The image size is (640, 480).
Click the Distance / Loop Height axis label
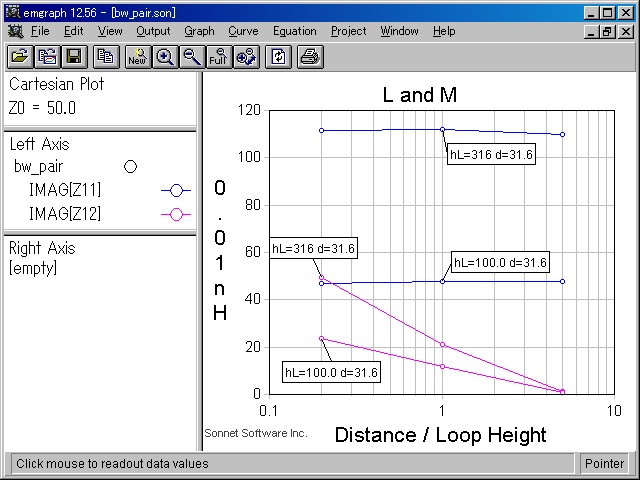(440, 435)
